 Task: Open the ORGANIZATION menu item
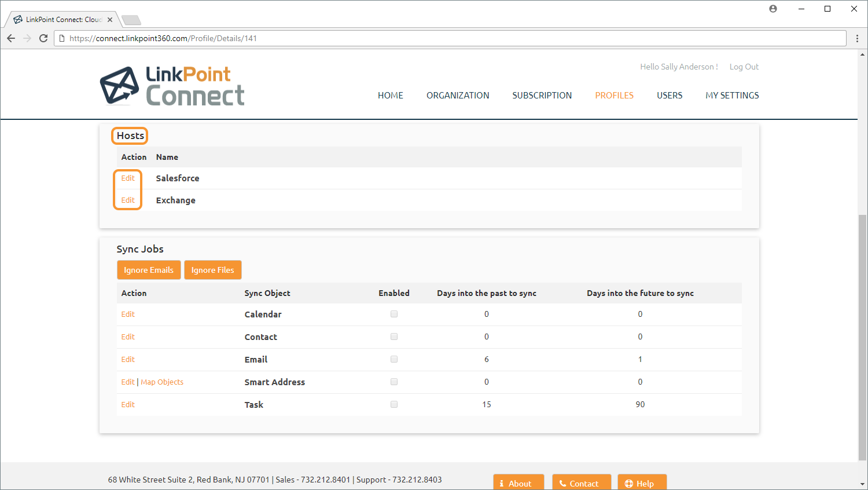point(458,96)
